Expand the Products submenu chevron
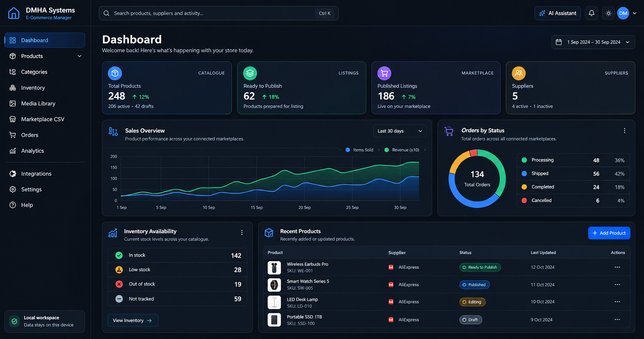This screenshot has height=339, width=644. [x=79, y=56]
